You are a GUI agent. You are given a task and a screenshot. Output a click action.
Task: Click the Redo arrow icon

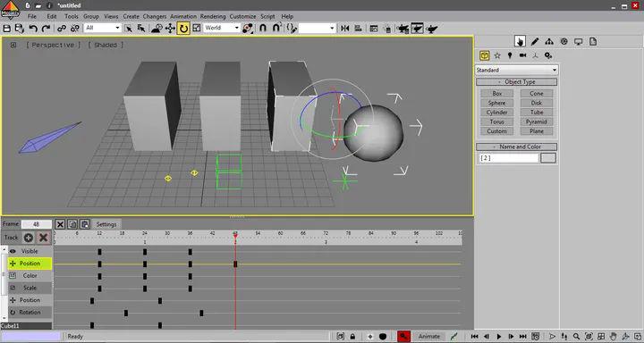click(46, 29)
